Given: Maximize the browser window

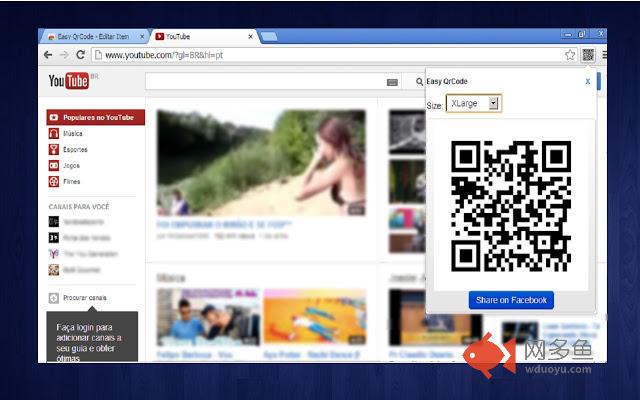Looking at the screenshot, I should [x=582, y=34].
